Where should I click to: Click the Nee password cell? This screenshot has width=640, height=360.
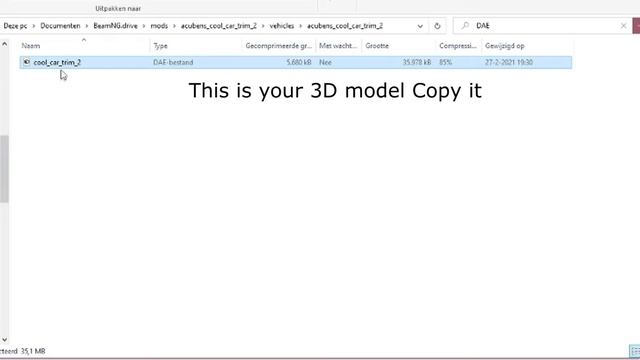point(325,62)
